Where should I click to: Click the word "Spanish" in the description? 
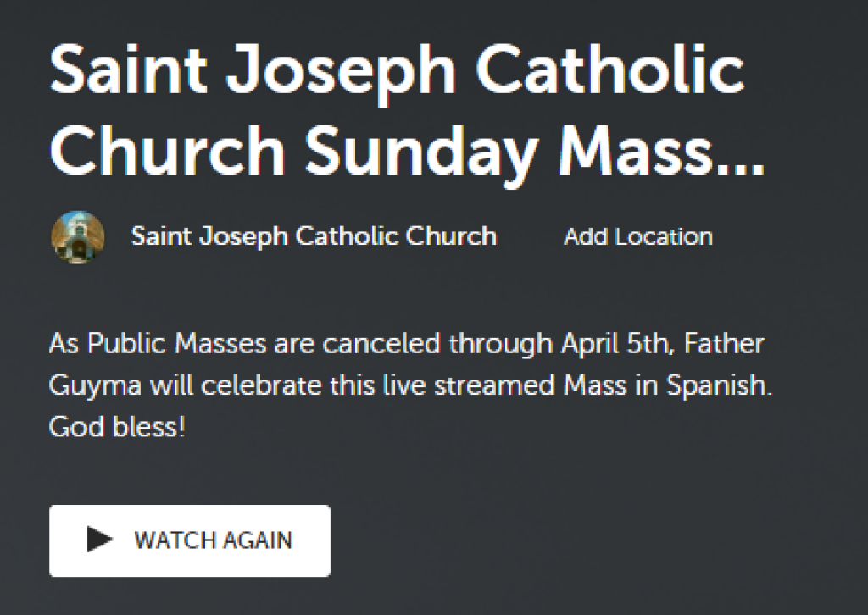coord(717,385)
